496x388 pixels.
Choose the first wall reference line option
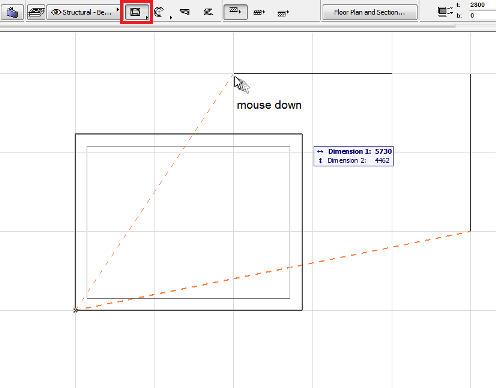tap(235, 12)
